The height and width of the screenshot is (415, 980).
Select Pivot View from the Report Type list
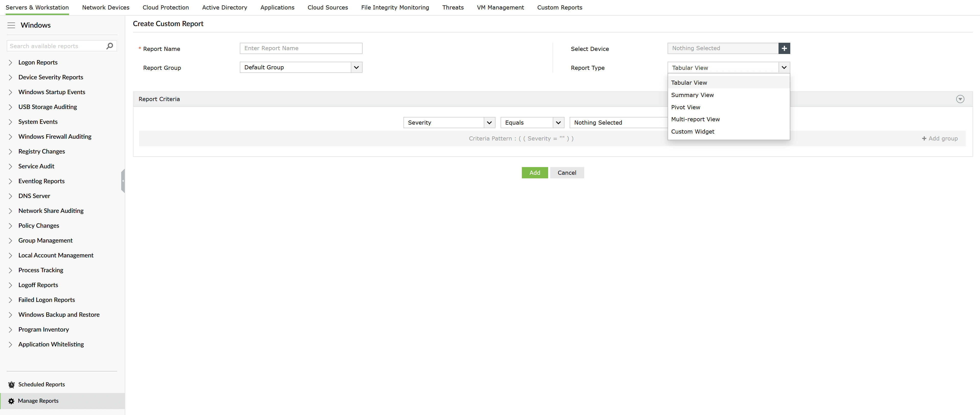tap(685, 107)
